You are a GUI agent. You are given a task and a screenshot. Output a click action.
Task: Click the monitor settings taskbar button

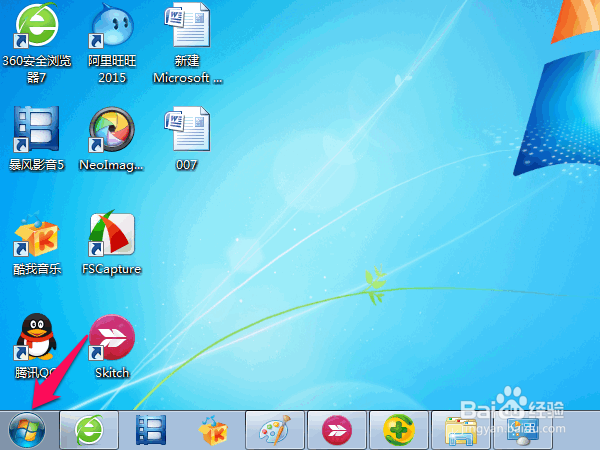click(x=523, y=430)
